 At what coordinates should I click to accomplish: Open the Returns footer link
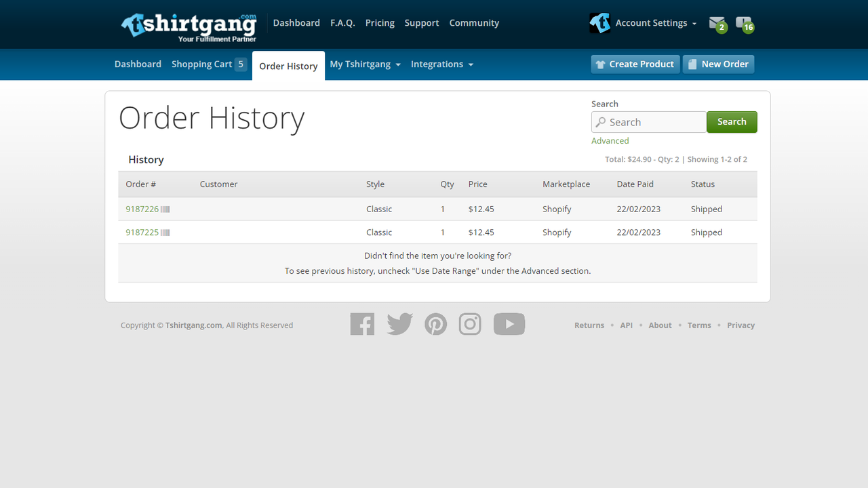pyautogui.click(x=589, y=325)
